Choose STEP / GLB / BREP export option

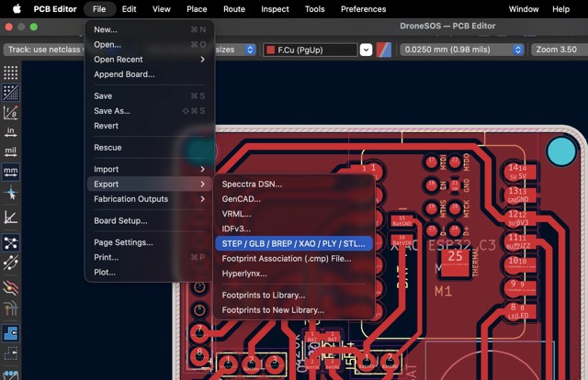(294, 243)
